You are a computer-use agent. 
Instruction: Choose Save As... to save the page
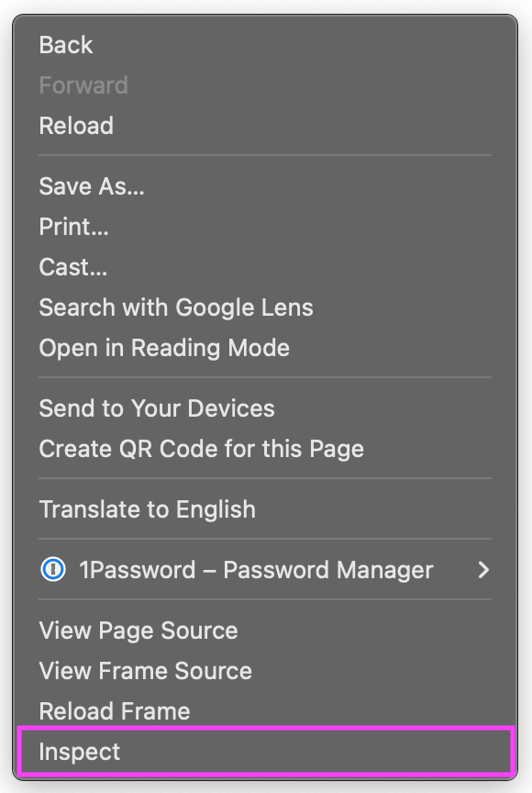(91, 186)
